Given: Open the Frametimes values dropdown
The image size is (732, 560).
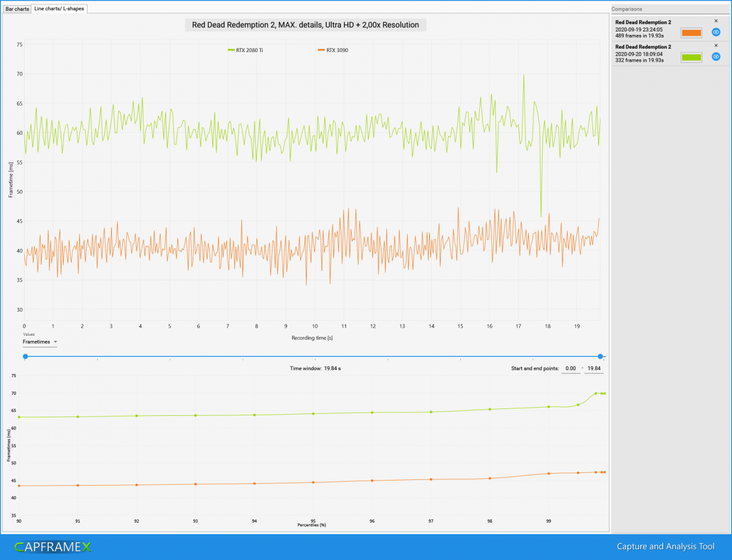Looking at the screenshot, I should tap(40, 342).
